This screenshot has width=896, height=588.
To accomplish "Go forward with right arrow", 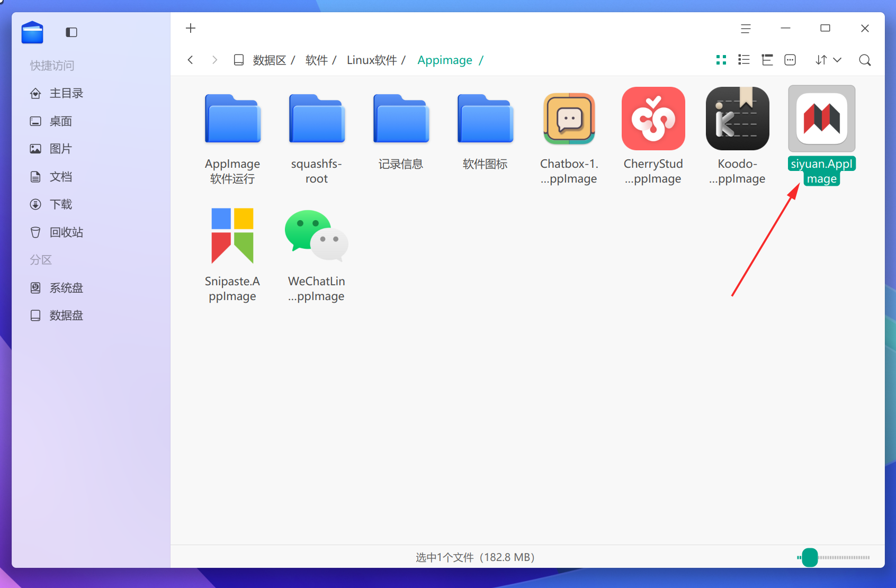I will (x=214, y=60).
